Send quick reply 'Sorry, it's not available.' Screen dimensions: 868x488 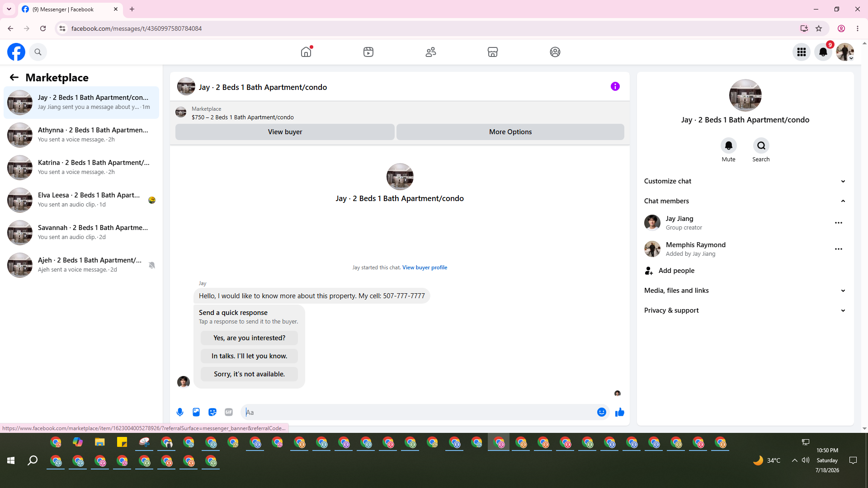250,374
